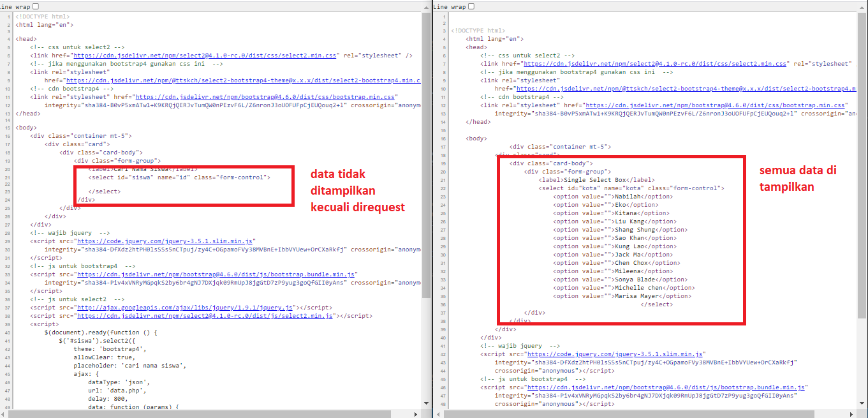Click the down arrow on left vertical scrollbar
The height and width of the screenshot is (418, 868).
click(426, 402)
